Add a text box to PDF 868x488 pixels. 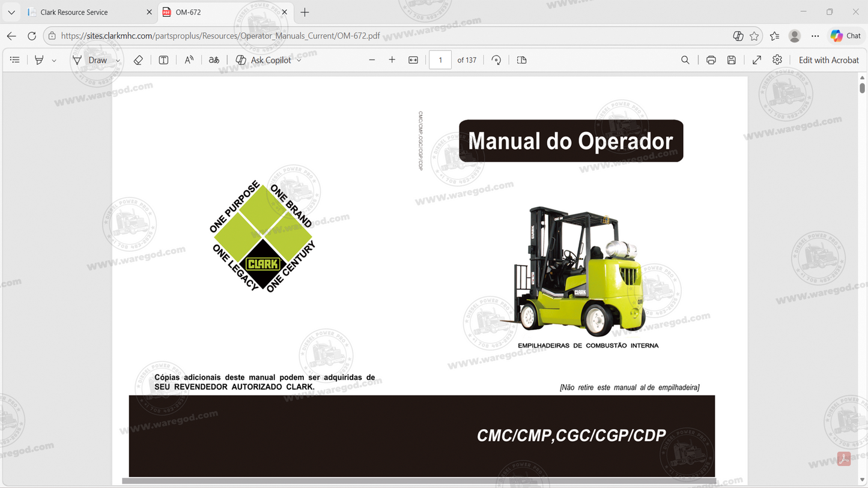coord(163,60)
